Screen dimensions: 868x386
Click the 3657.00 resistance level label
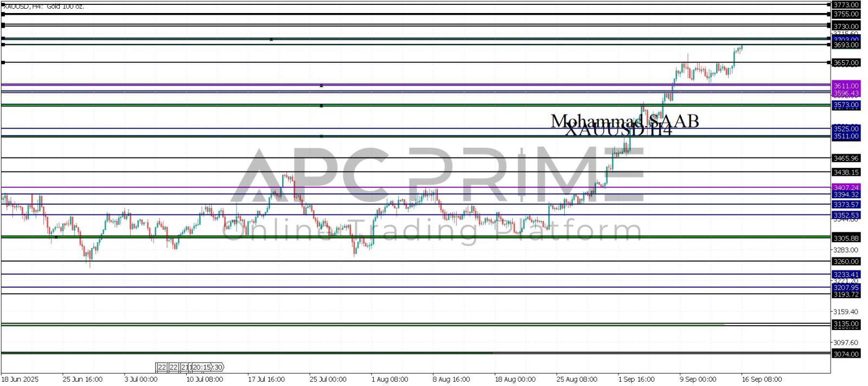click(846, 63)
